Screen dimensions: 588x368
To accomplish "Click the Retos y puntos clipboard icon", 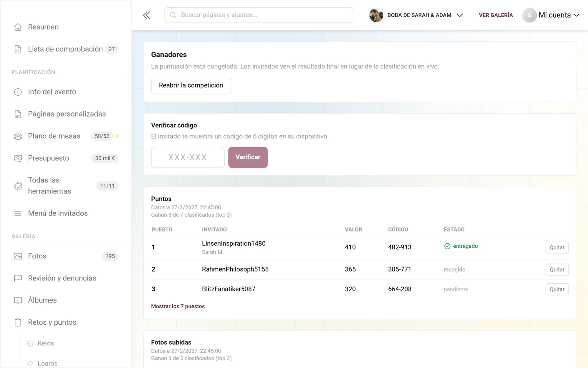I will (18, 322).
